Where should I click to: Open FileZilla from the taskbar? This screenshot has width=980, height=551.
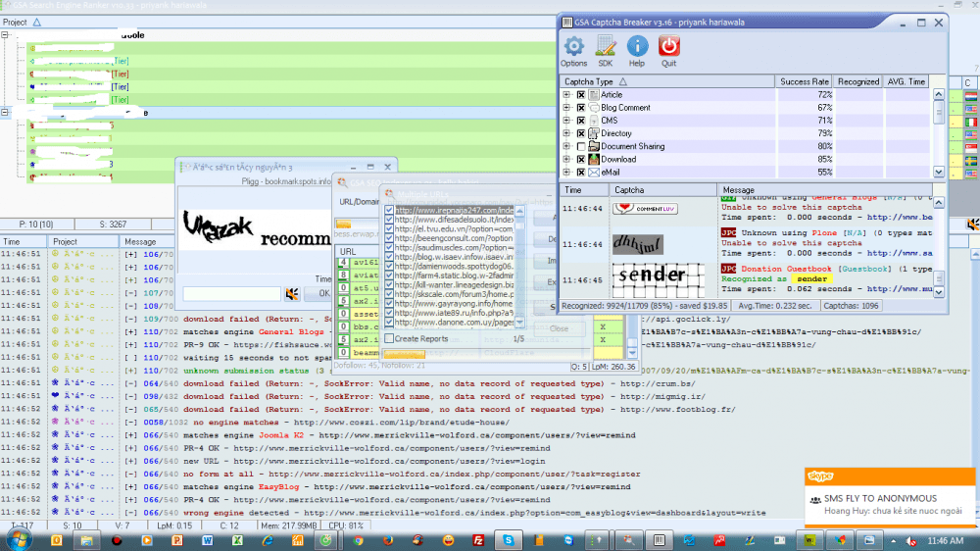point(478,540)
